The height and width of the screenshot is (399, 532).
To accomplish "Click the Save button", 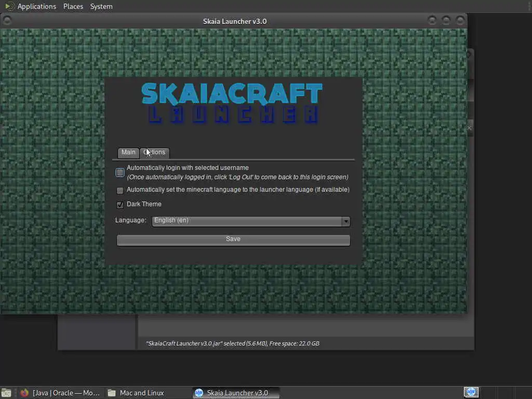I will 233,240.
